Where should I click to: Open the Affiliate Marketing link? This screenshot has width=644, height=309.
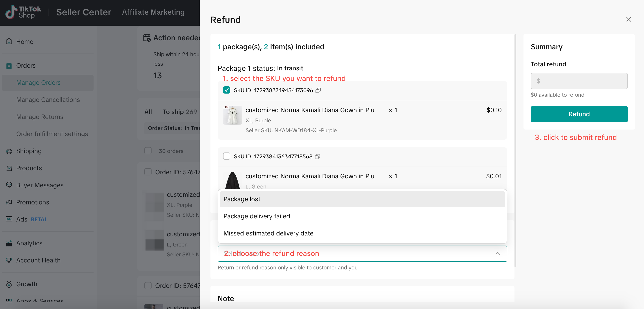pos(153,12)
